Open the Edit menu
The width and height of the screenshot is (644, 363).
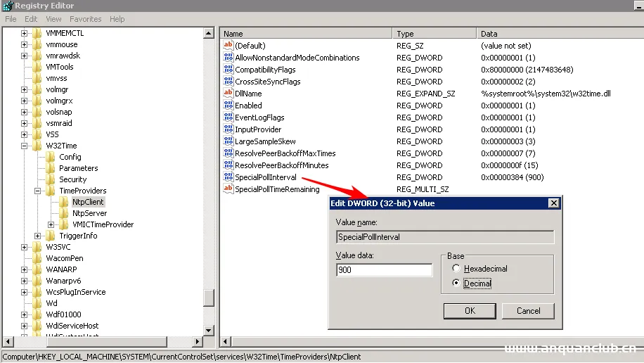coord(31,19)
